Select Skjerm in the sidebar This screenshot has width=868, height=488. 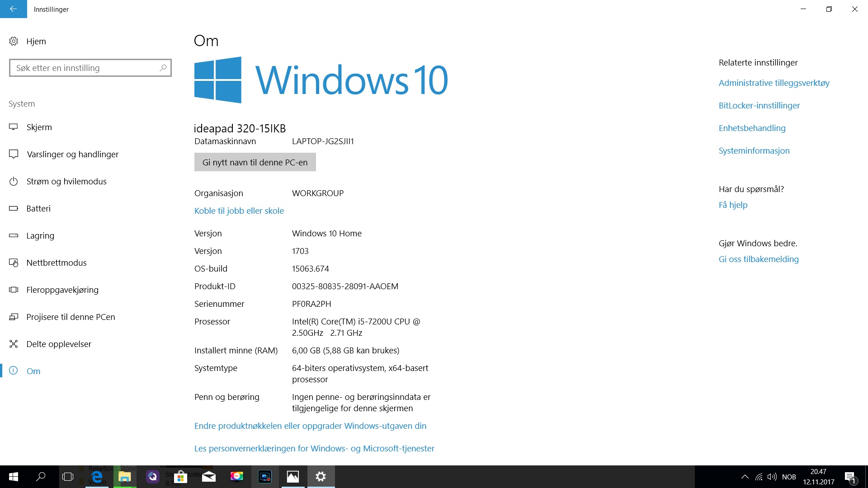tap(39, 127)
